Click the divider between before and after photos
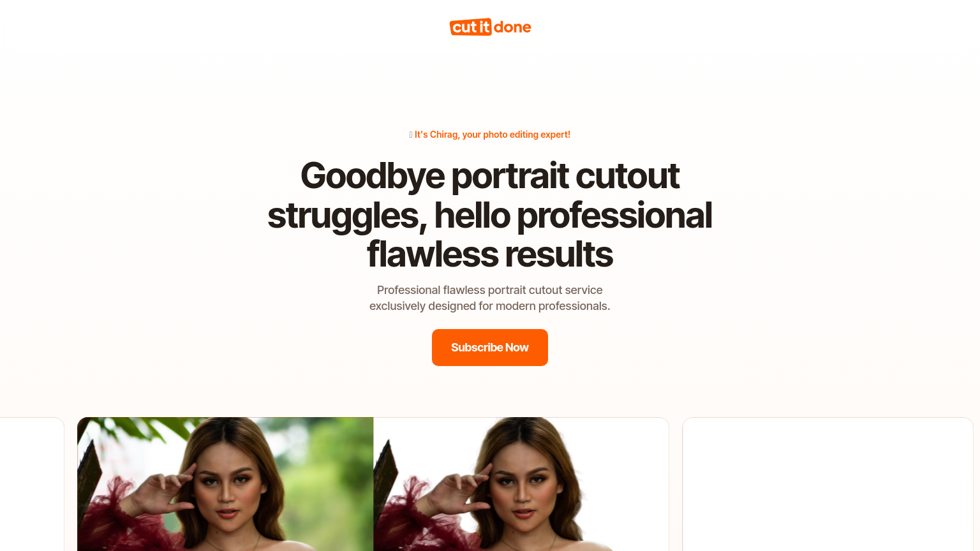The image size is (980, 551). tap(373, 484)
